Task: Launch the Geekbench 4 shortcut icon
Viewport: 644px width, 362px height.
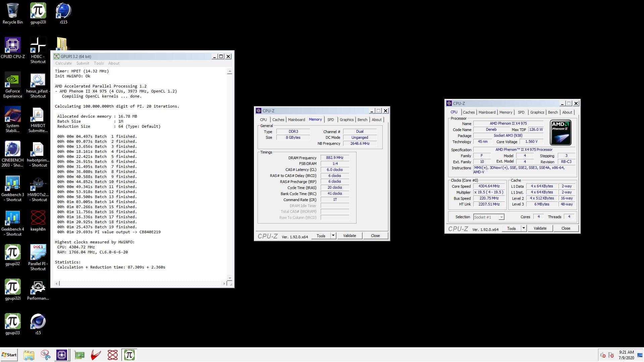Action: click(13, 223)
